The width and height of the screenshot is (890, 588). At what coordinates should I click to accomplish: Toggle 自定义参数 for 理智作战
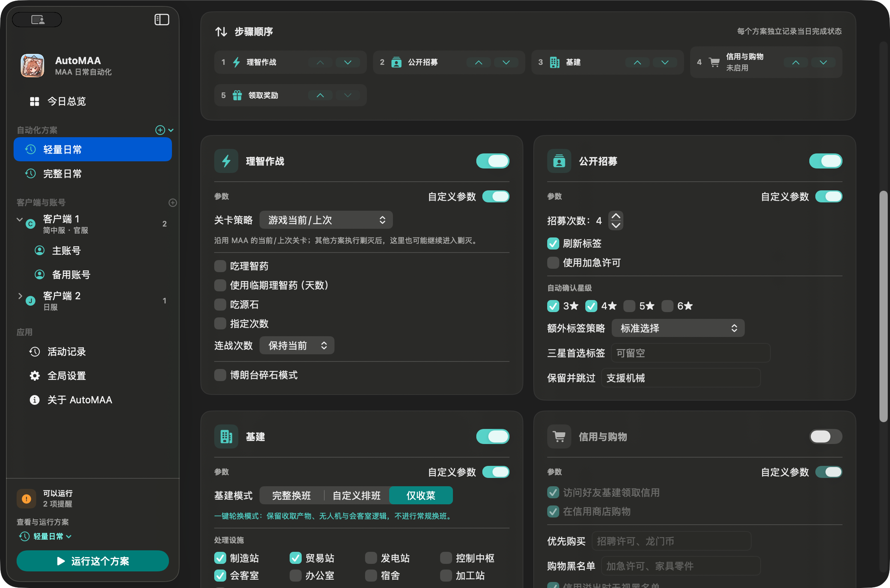[496, 196]
